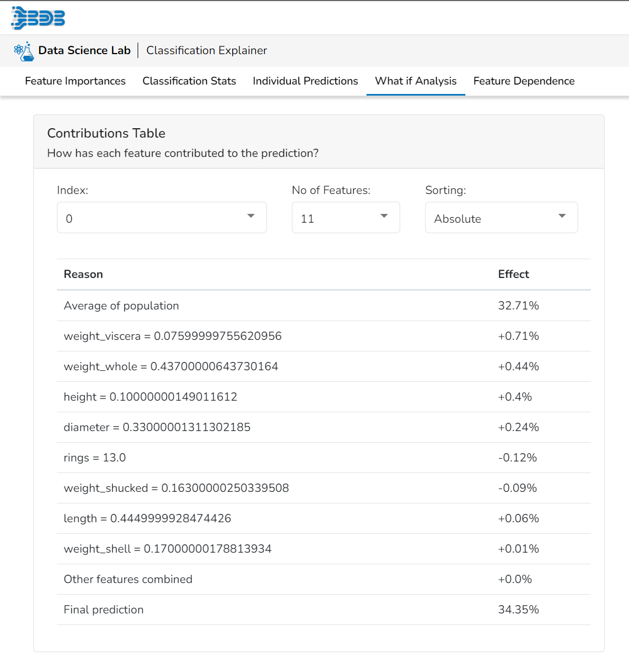Viewport: 629px width, 672px height.
Task: Click the Reason column header
Action: coord(83,274)
